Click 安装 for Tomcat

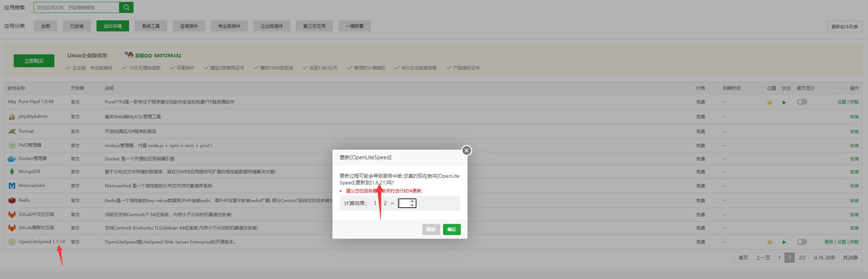(x=854, y=131)
